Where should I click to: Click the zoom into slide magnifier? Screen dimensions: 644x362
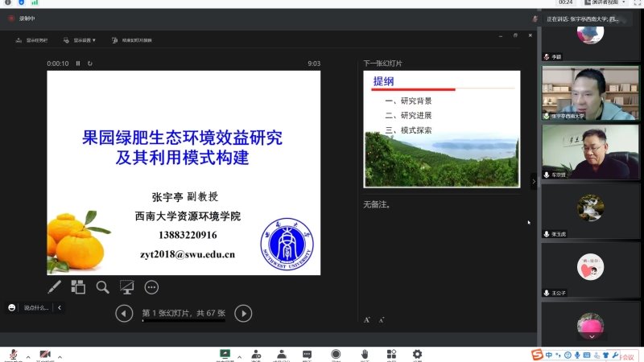pyautogui.click(x=102, y=286)
